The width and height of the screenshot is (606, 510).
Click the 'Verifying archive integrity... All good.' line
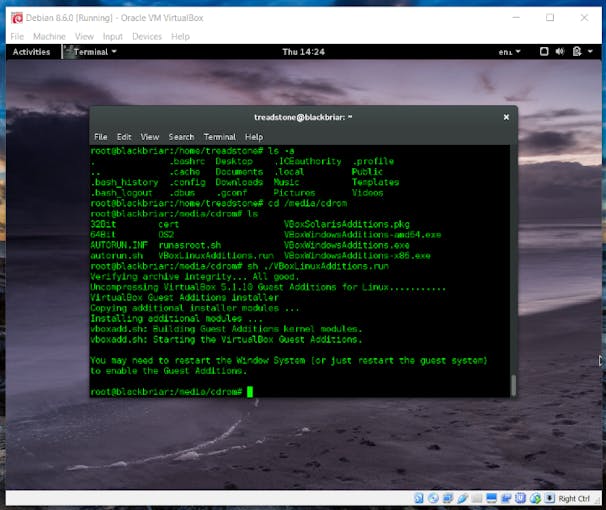click(x=195, y=277)
